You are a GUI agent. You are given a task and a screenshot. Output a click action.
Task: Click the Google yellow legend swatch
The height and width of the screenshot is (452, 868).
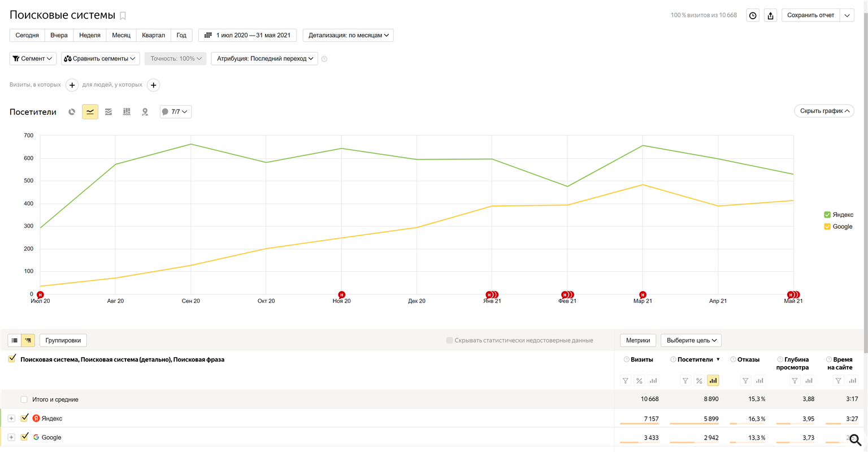pyautogui.click(x=827, y=227)
